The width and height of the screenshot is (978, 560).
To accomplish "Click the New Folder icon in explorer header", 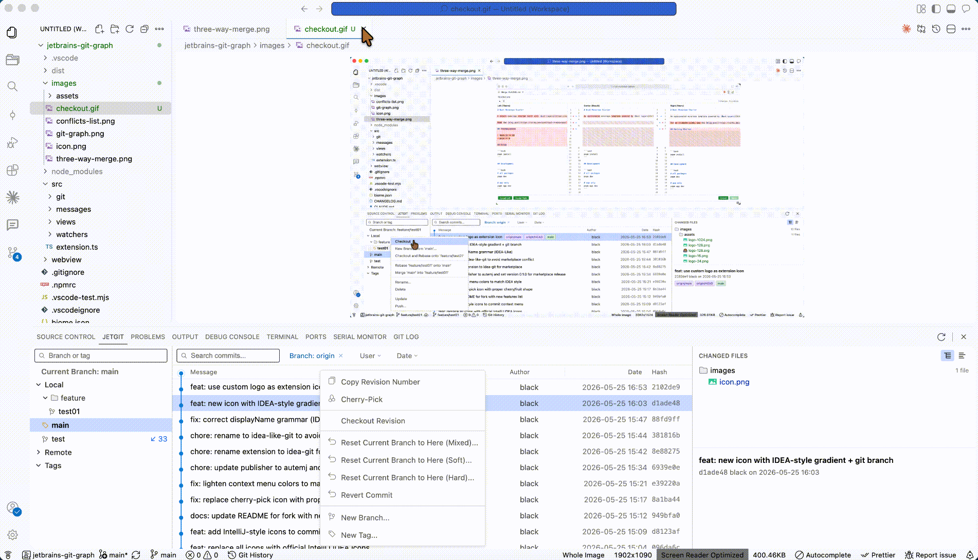I will pyautogui.click(x=115, y=29).
